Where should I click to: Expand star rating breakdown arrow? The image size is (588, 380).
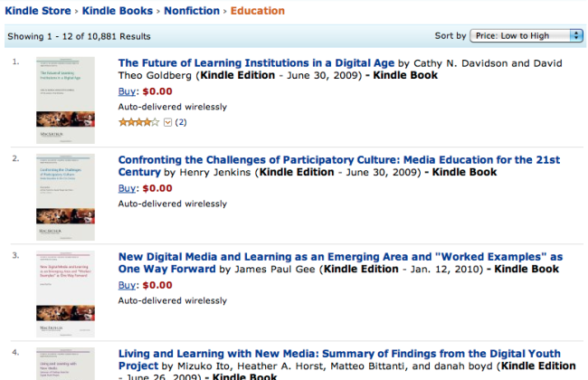[x=167, y=121]
